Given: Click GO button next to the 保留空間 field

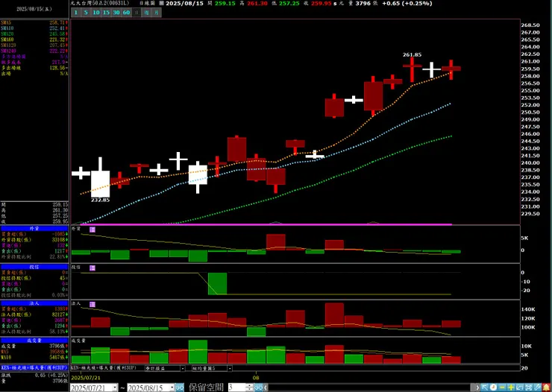Looking at the screenshot, I should (259, 388).
